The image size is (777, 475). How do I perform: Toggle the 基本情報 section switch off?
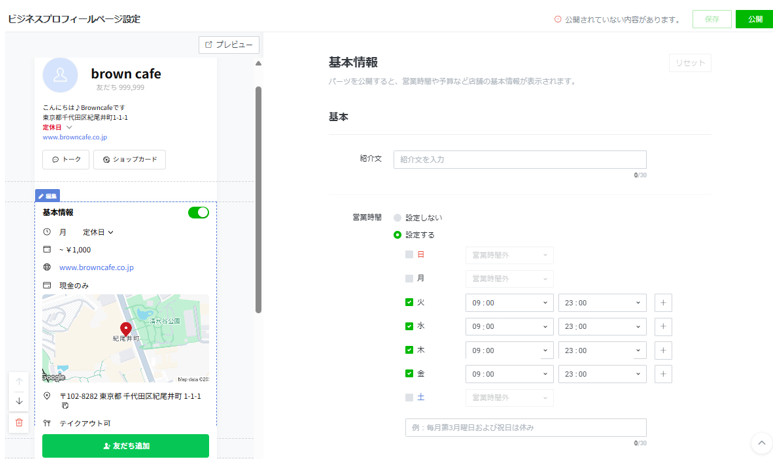[x=198, y=213]
